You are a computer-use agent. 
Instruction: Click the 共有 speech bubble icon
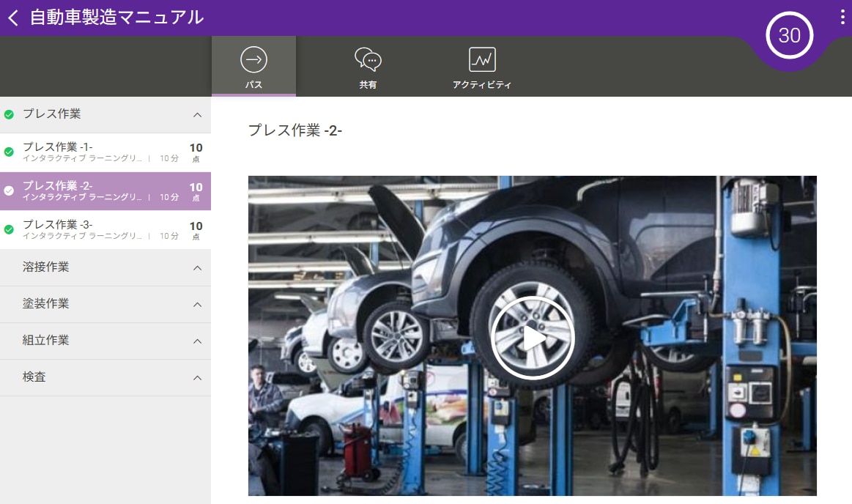coord(368,59)
